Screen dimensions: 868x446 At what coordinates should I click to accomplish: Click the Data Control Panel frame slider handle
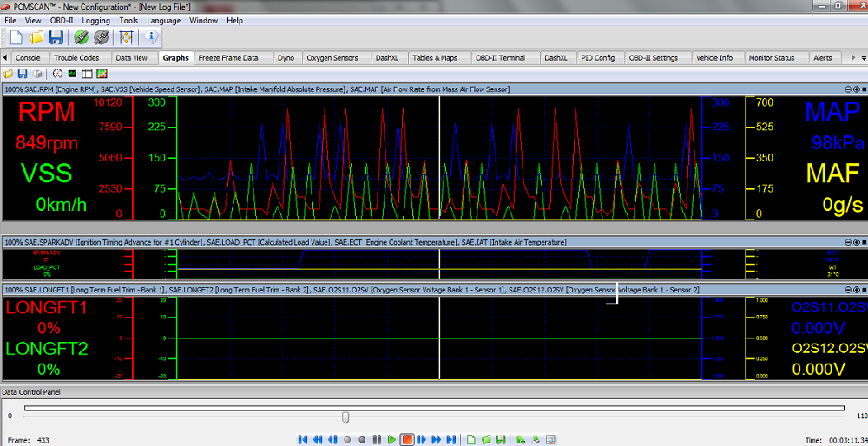345,417
